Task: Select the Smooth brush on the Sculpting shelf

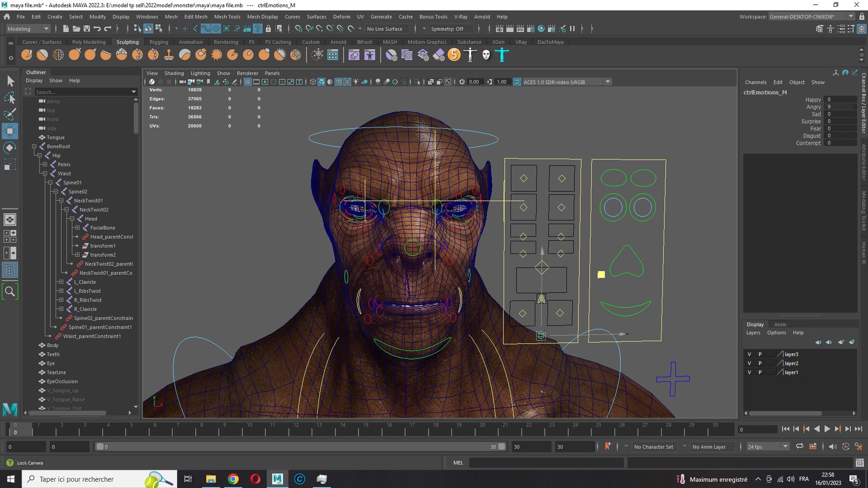Action: click(42, 54)
